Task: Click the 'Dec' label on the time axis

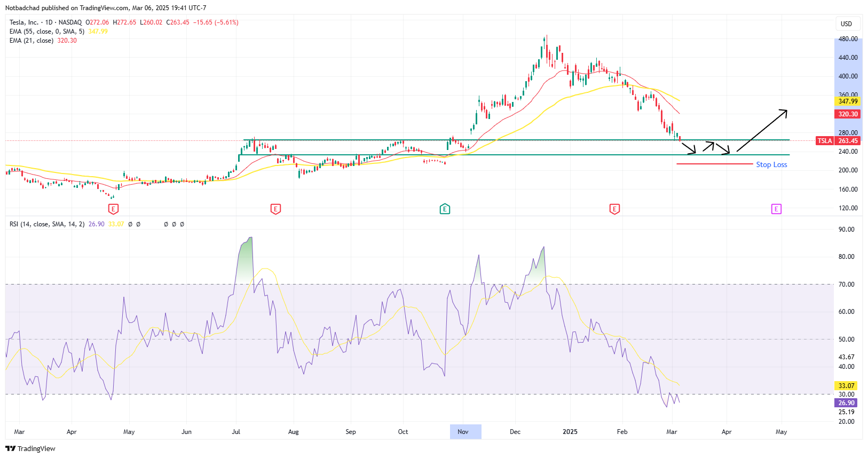Action: coord(515,432)
